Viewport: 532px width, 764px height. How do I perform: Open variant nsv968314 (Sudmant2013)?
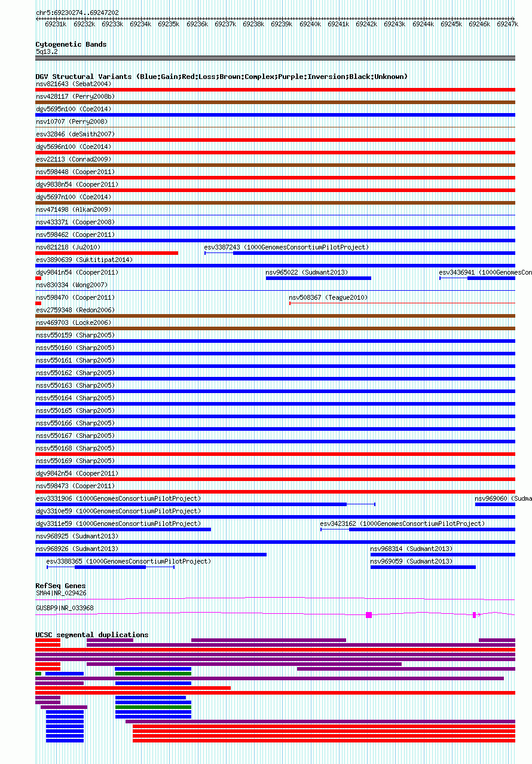click(411, 549)
